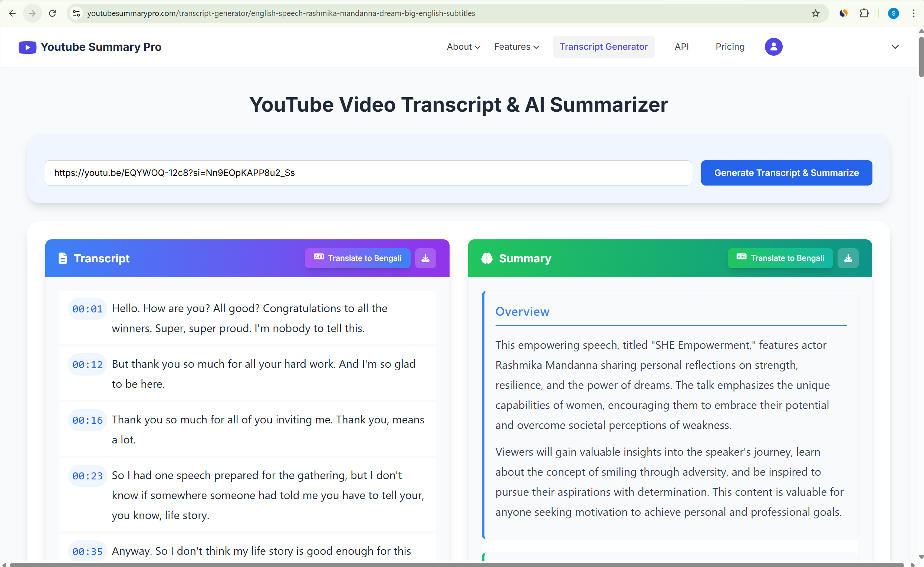
Task: Download the summary file
Action: click(848, 258)
